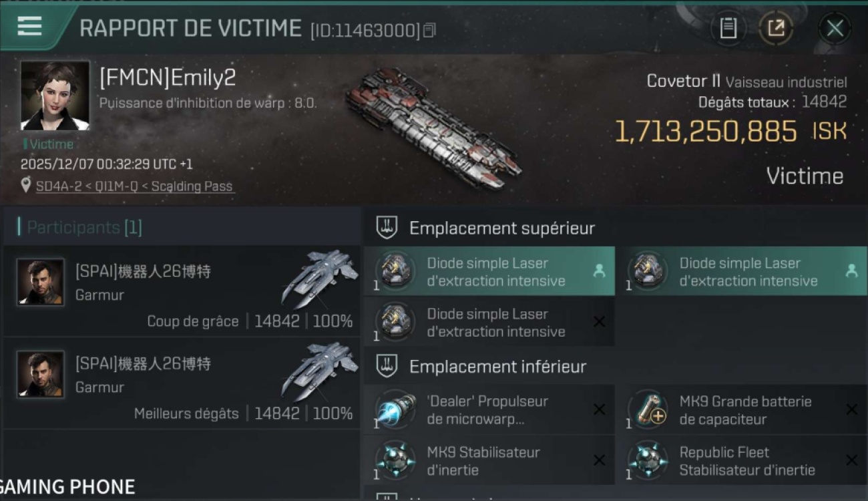Select the Republic Fleet Stabilisateur d'inertie item
Viewport: 868px width, 501px height.
[742, 460]
